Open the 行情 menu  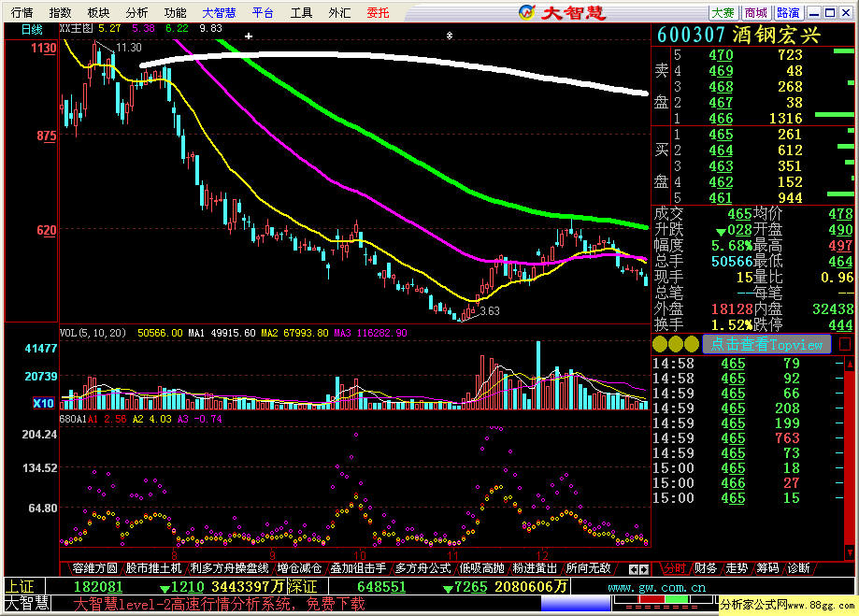pos(21,12)
